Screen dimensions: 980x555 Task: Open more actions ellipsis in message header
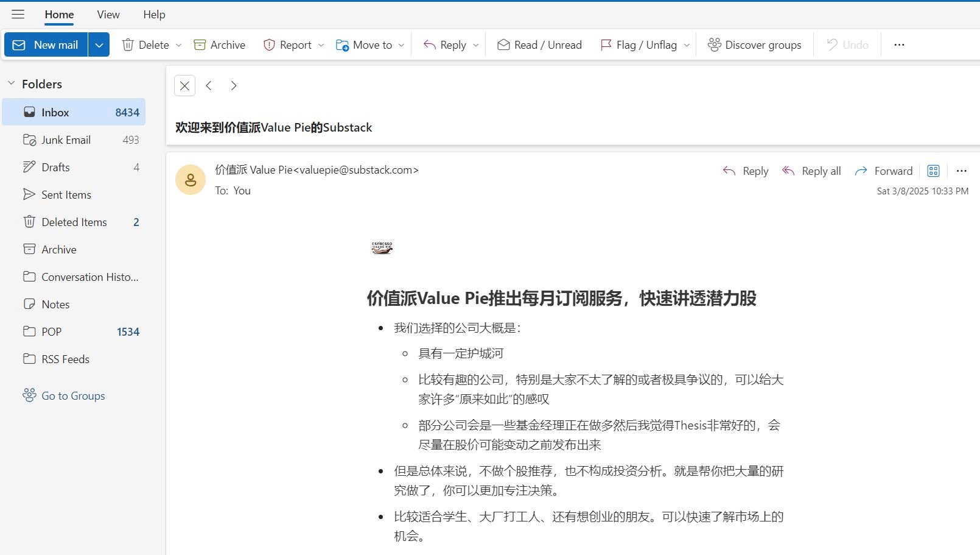(961, 171)
